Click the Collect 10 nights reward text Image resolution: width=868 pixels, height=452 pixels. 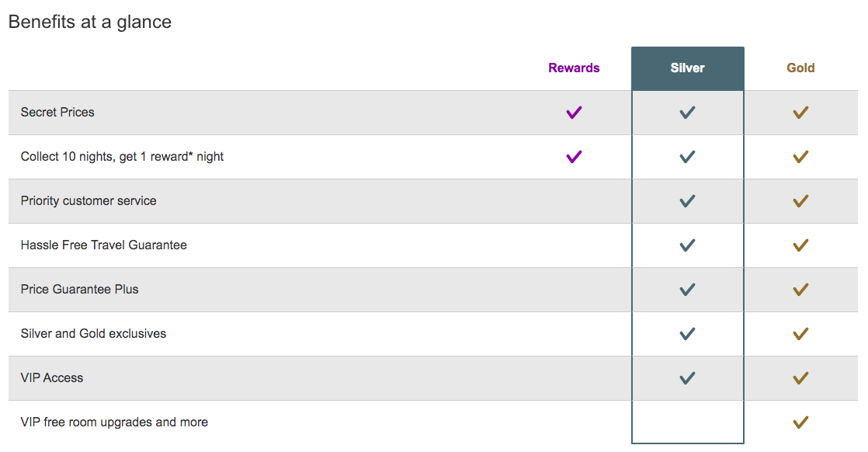pyautogui.click(x=122, y=157)
